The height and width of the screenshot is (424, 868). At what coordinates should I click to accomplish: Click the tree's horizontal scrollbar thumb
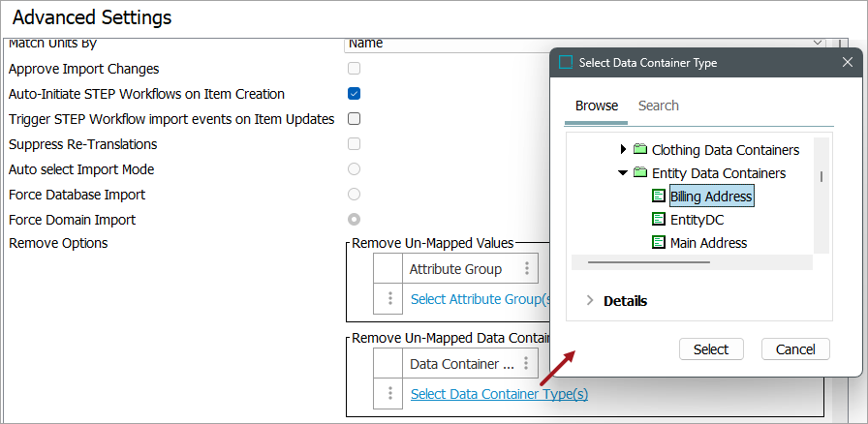[649, 261]
